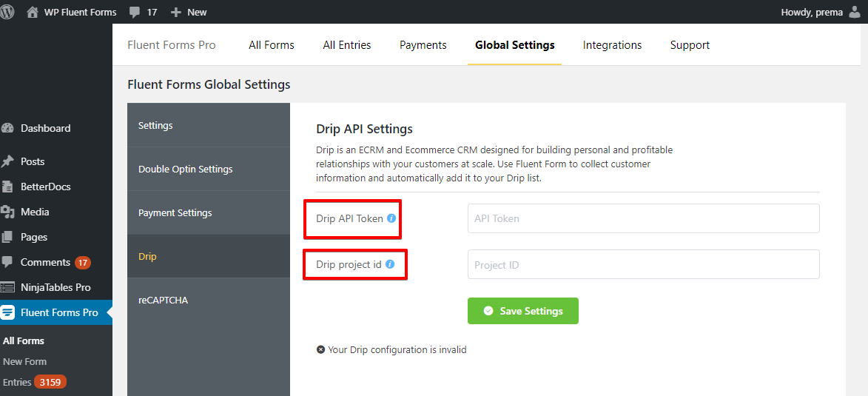The height and width of the screenshot is (396, 868).
Task: Click Howdy, prema account menu
Action: click(821, 12)
